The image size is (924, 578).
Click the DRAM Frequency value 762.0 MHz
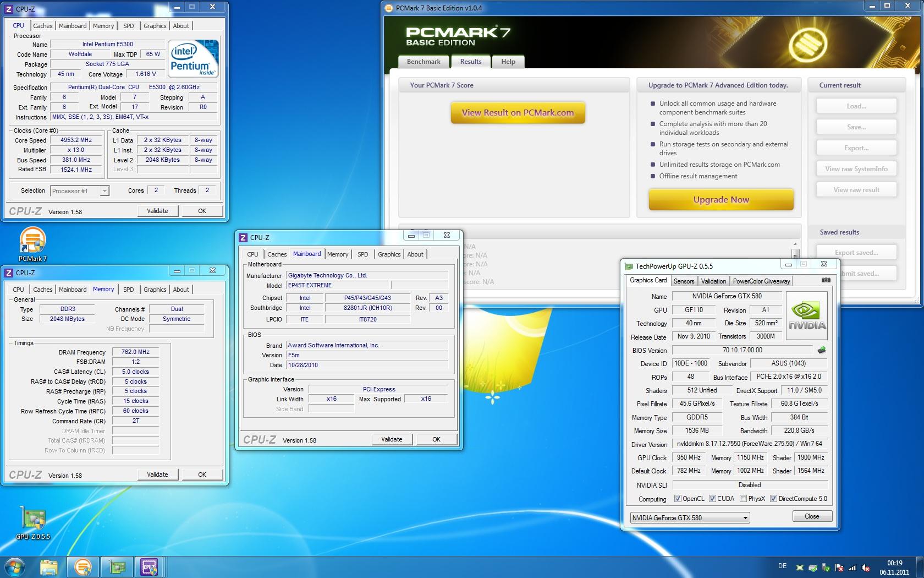point(135,352)
